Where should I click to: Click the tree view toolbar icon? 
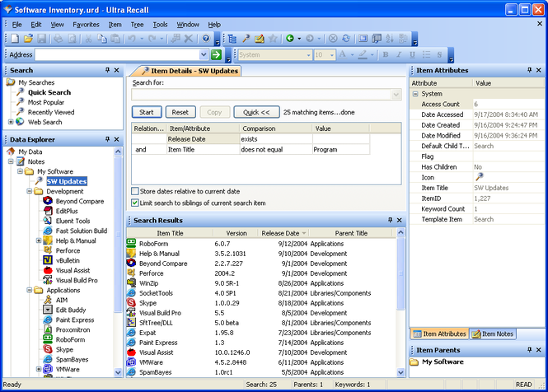coord(232,39)
